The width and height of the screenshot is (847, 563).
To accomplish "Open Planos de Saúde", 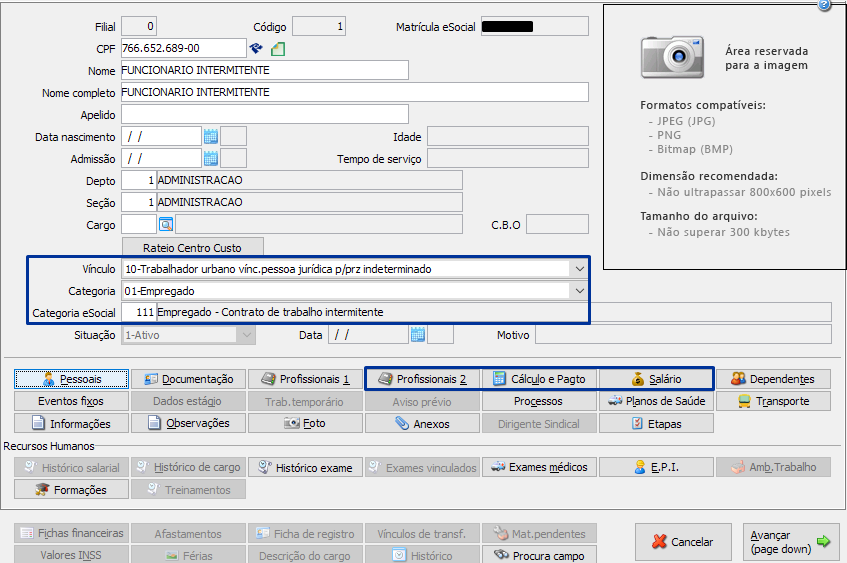I will pyautogui.click(x=656, y=401).
